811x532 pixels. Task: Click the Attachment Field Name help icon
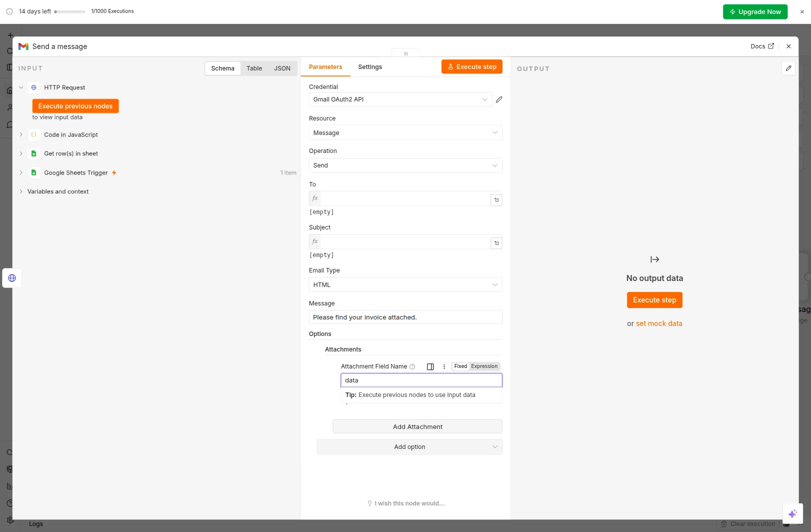412,366
